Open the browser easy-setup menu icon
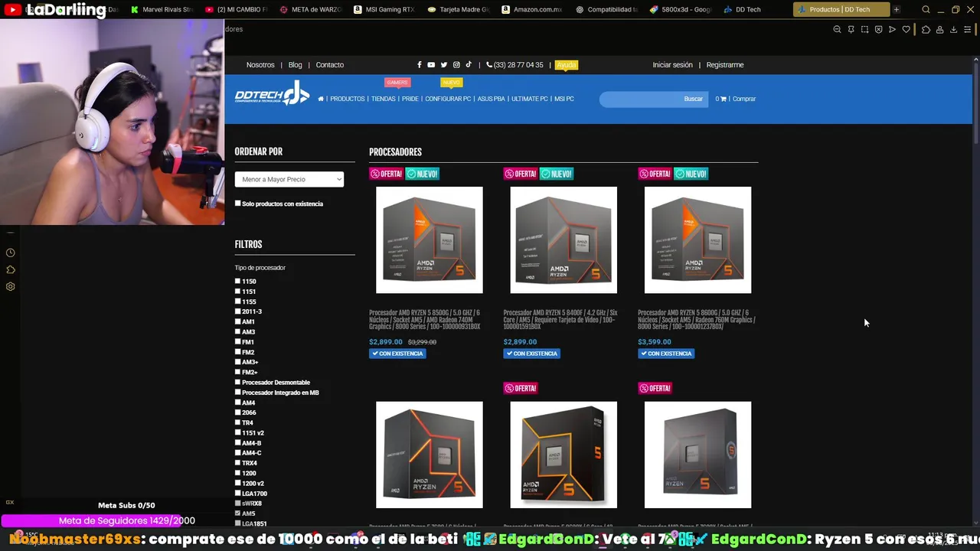The width and height of the screenshot is (980, 551). pyautogui.click(x=968, y=30)
